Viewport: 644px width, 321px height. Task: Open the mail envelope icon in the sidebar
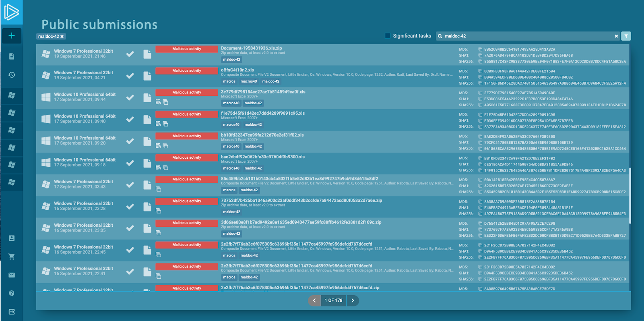point(12,275)
